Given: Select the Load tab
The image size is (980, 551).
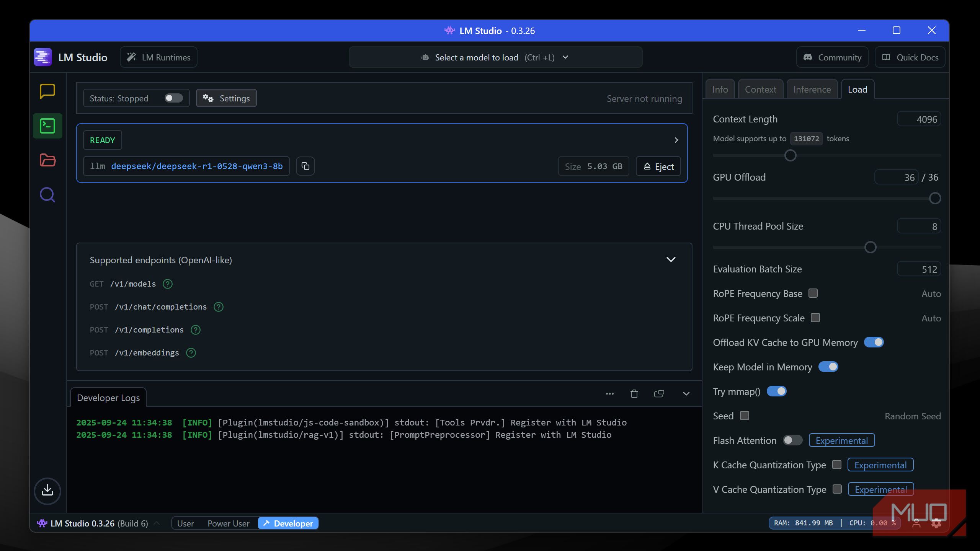Looking at the screenshot, I should coord(857,89).
